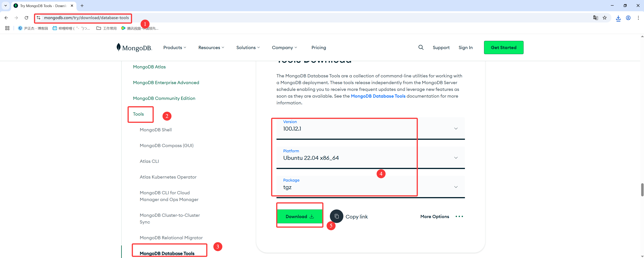Click the Copy link icon
This screenshot has height=258, width=644.
coord(336,216)
